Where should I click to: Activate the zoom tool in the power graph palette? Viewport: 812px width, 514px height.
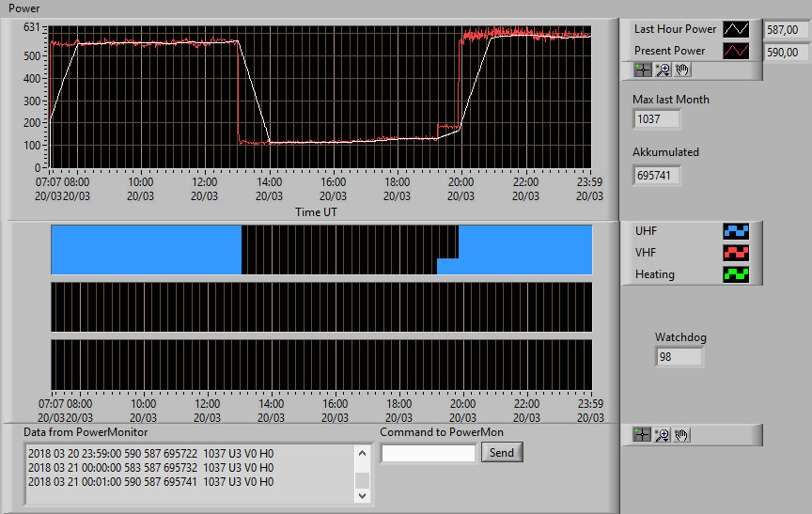click(x=663, y=70)
